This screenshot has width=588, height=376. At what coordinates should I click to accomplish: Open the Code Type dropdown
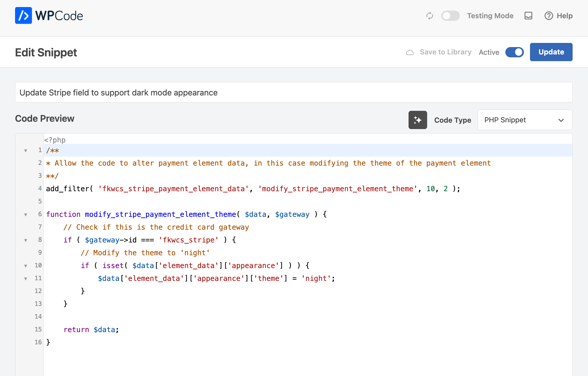coord(525,120)
